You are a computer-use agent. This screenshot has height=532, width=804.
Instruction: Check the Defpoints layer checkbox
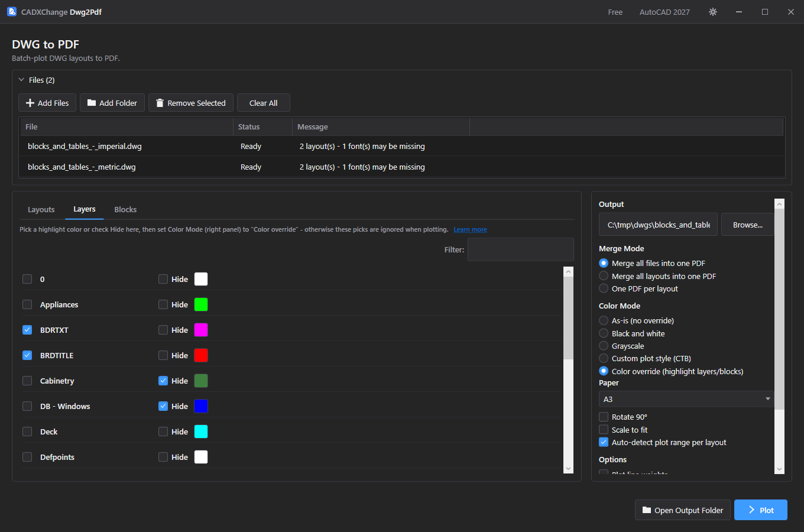coord(27,457)
